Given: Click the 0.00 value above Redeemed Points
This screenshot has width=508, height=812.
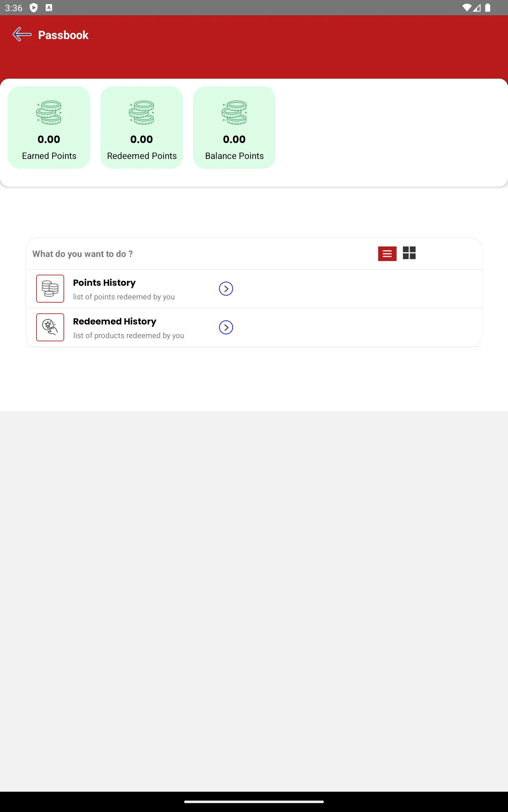Looking at the screenshot, I should 142,139.
